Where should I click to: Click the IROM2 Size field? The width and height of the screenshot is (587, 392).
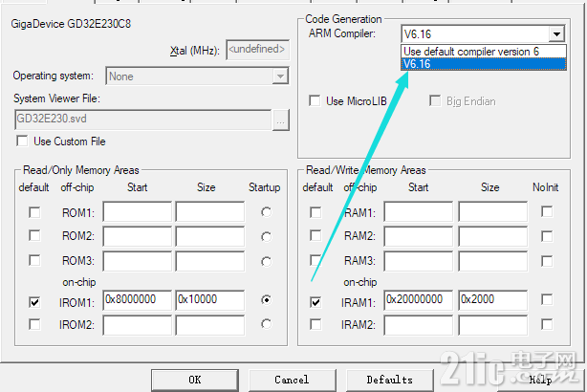point(210,325)
